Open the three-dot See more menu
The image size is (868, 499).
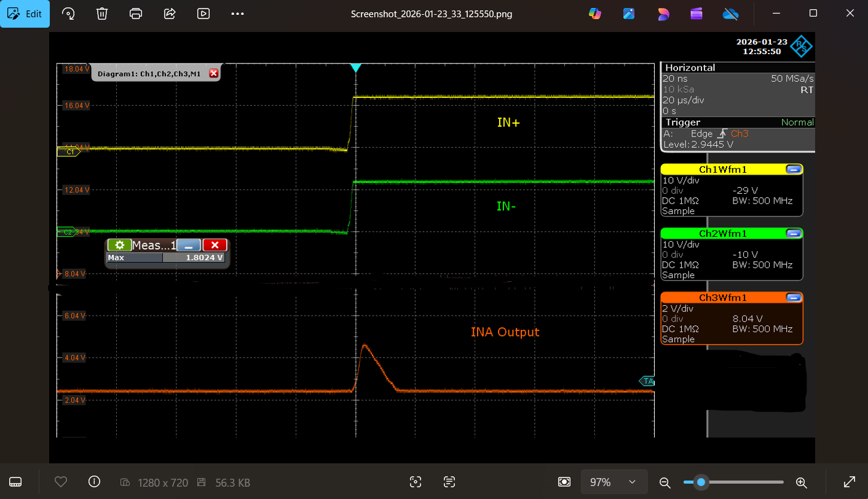click(x=238, y=14)
